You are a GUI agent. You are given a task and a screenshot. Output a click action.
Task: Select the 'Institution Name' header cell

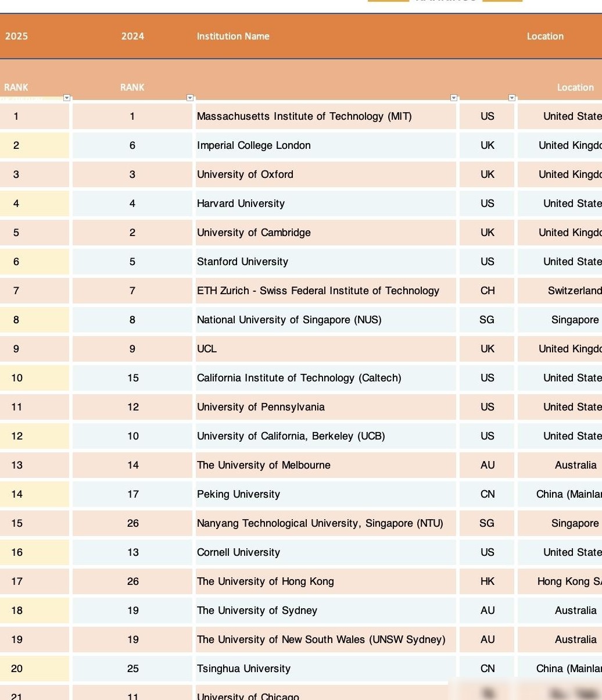tap(233, 36)
